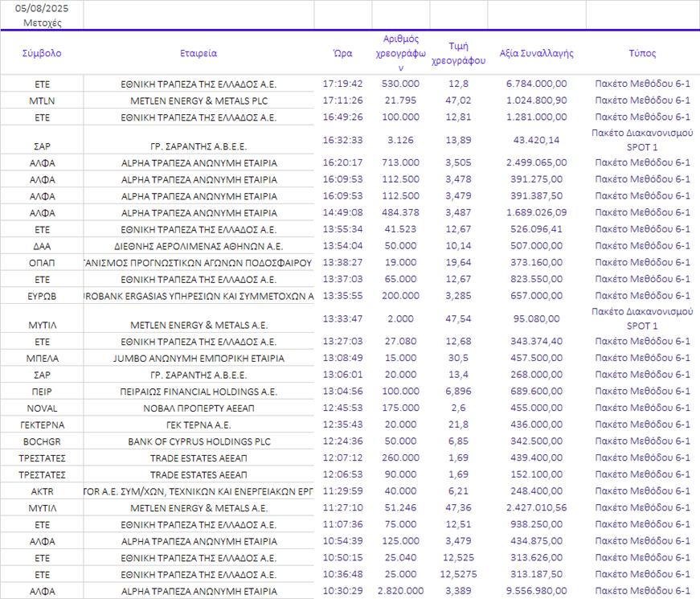The image size is (700, 599).
Task: Click the ΔΑΑ symbol cell
Action: point(42,246)
